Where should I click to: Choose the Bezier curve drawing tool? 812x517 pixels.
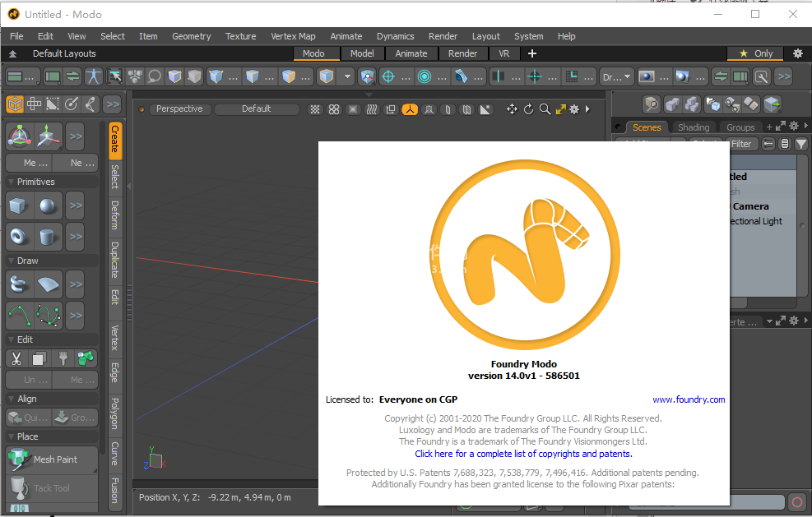pos(49,315)
